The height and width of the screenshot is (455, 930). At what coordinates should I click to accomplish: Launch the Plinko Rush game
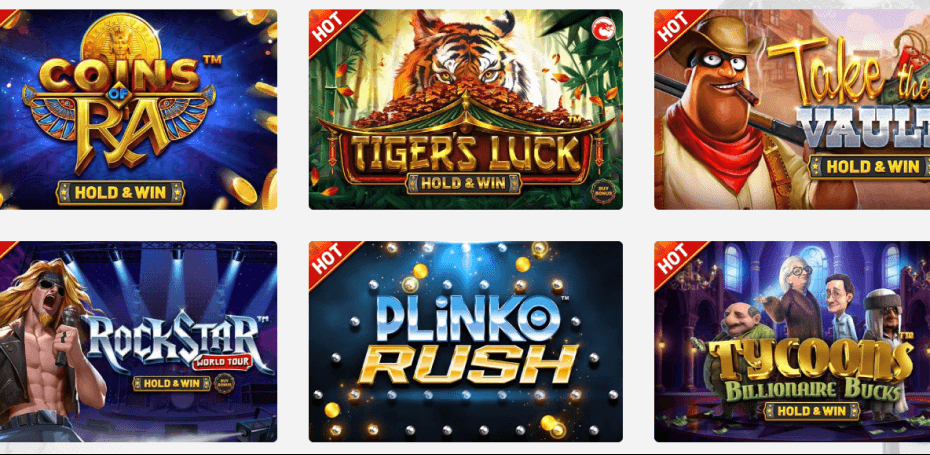pyautogui.click(x=466, y=341)
